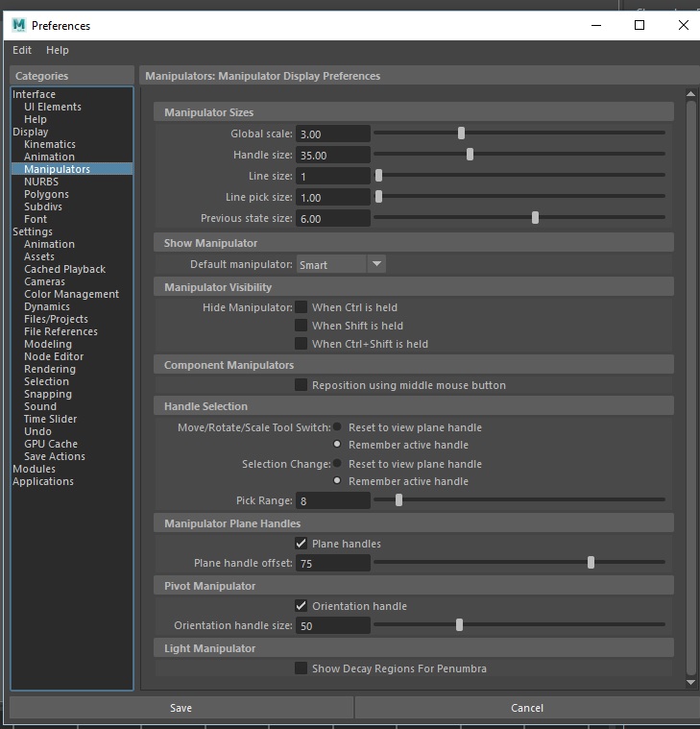Open the Help menu
Viewport: 700px width, 729px height.
[58, 50]
